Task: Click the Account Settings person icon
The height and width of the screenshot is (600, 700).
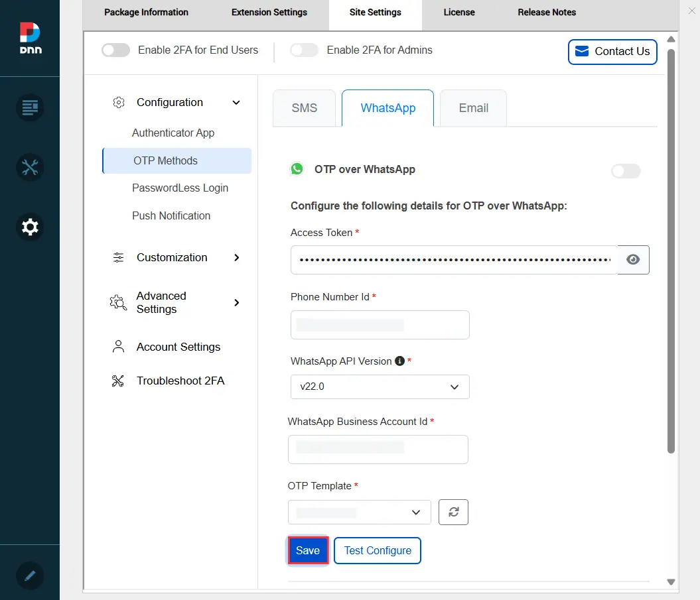Action: click(x=118, y=347)
